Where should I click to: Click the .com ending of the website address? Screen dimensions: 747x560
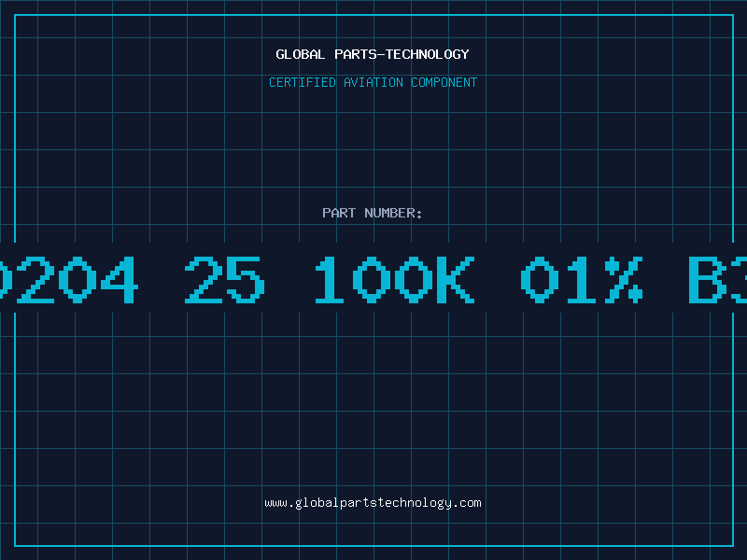click(x=466, y=503)
